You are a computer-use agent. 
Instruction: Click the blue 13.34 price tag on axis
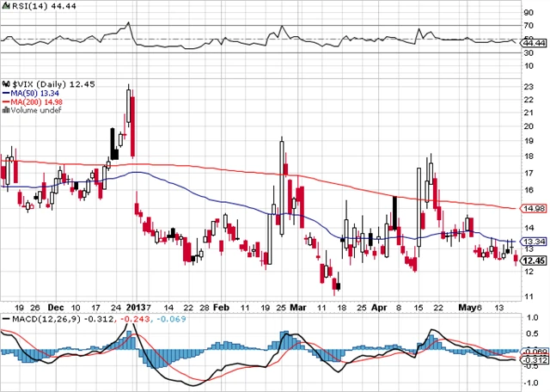(533, 242)
